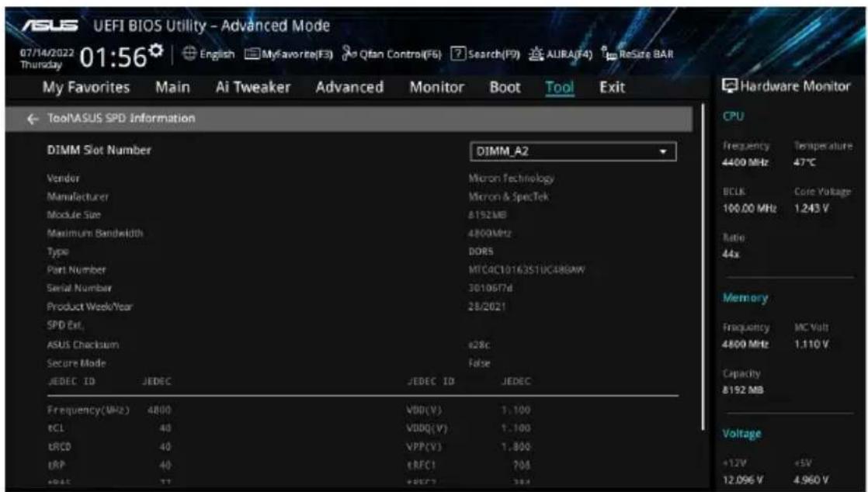Click the tRFC1 timing row

point(468,465)
